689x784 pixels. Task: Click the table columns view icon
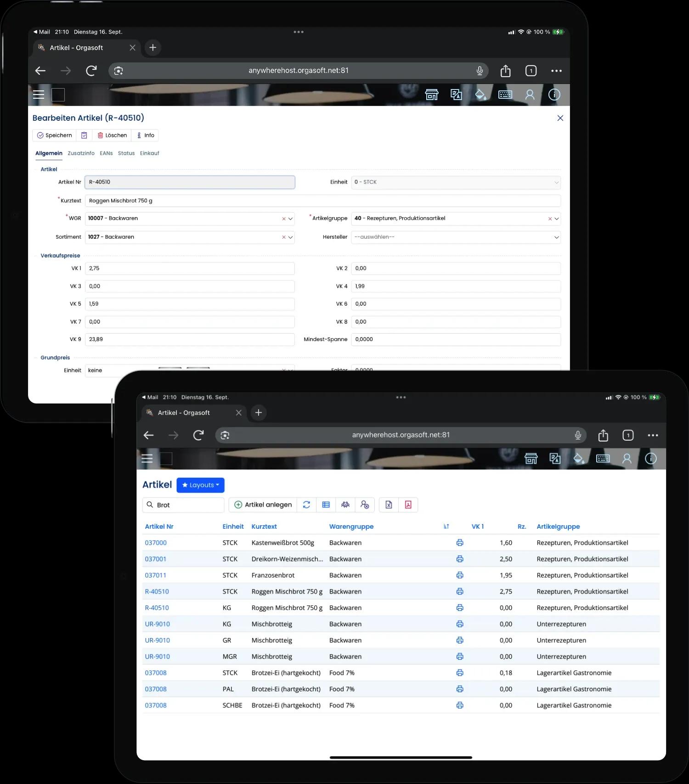(326, 505)
